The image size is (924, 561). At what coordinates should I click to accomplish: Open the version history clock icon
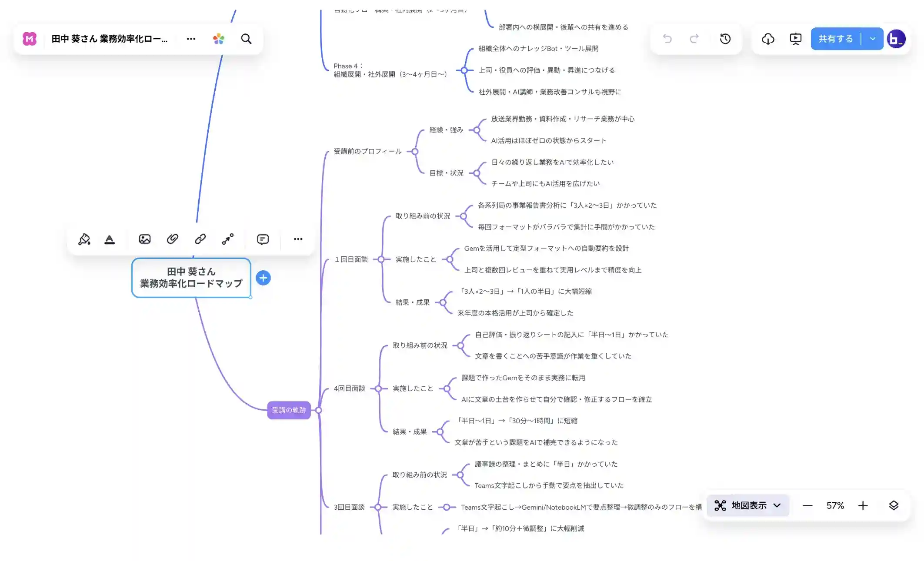pyautogui.click(x=725, y=39)
